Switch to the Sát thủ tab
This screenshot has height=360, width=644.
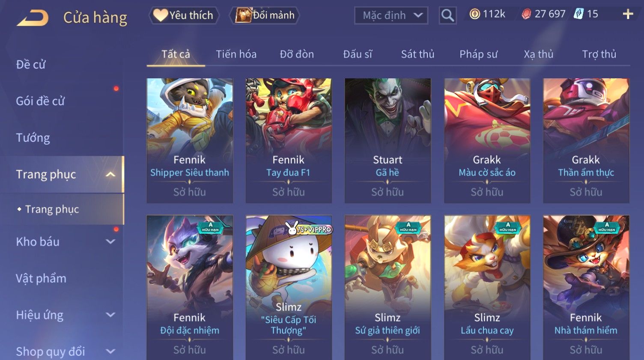click(x=417, y=54)
